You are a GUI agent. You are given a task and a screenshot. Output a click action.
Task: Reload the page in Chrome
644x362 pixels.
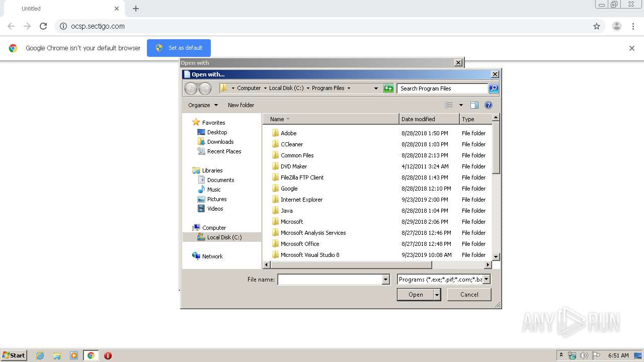[x=43, y=26]
